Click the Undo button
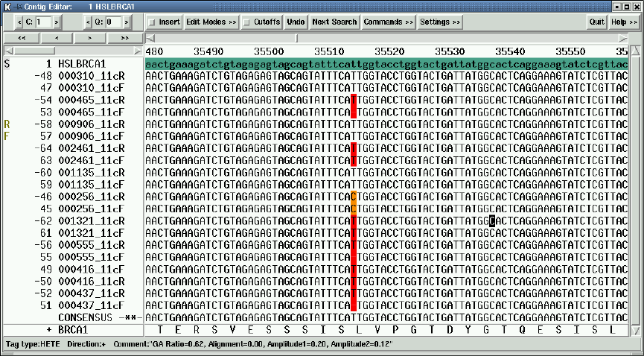Viewport: 644px width, 356px height. point(296,22)
